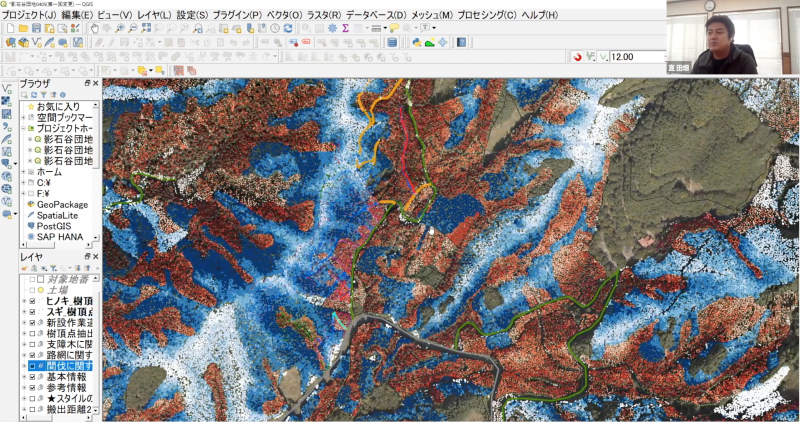Collapse プロジェクトホーム node in Browser
The image size is (800, 422).
click(x=23, y=128)
